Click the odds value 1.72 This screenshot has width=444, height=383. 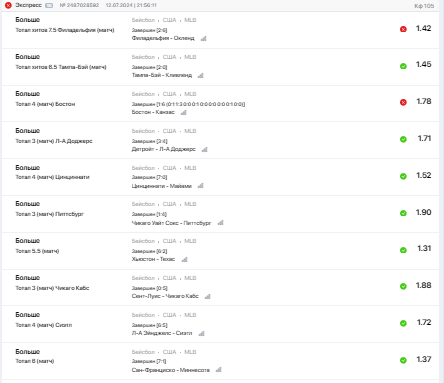(x=424, y=322)
